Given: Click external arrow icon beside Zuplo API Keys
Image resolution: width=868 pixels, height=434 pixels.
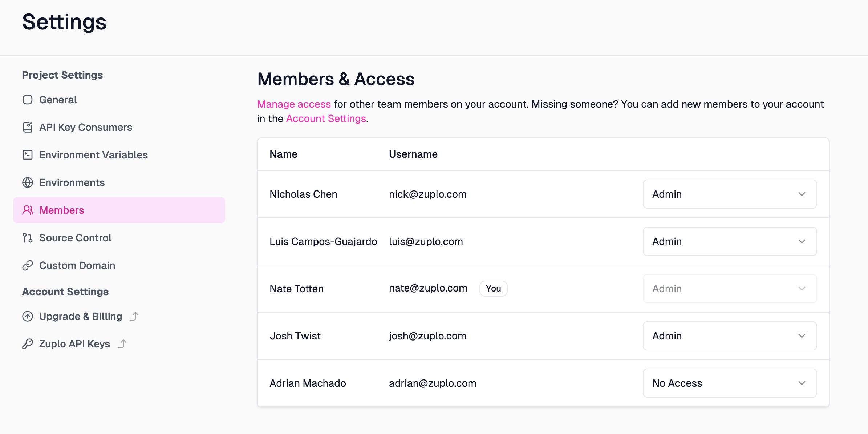Looking at the screenshot, I should [x=122, y=344].
